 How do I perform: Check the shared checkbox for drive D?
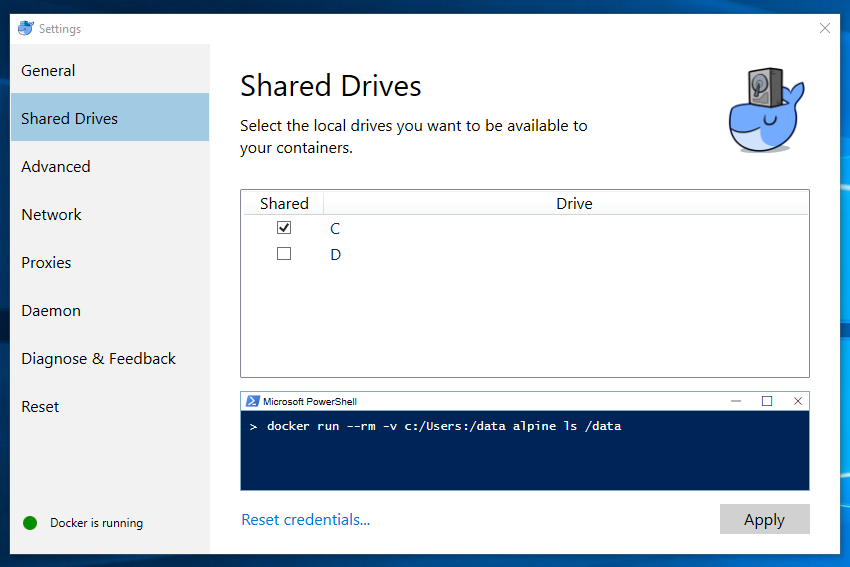coord(284,254)
